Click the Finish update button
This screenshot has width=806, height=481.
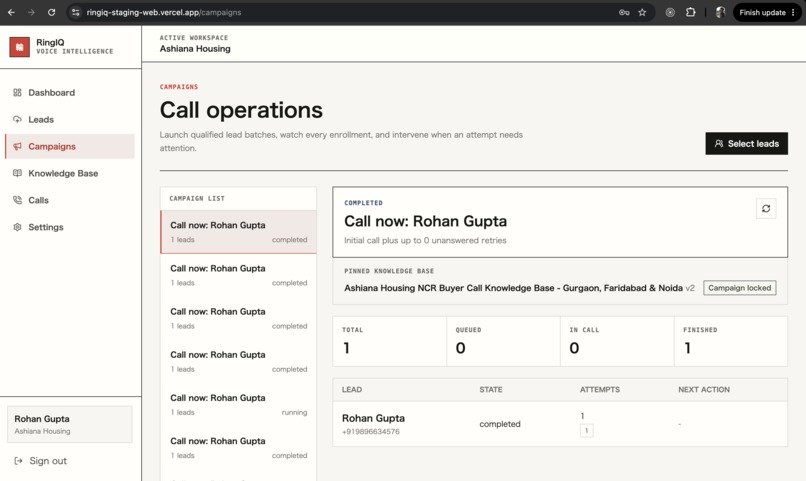(x=766, y=12)
